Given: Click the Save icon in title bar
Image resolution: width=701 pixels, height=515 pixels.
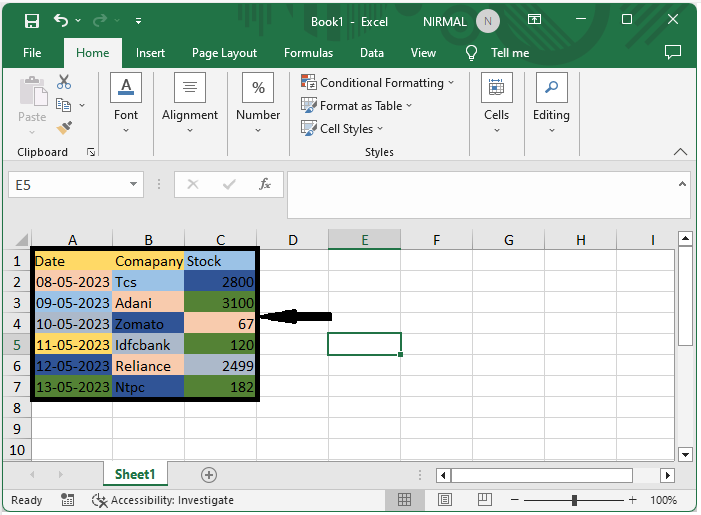Looking at the screenshot, I should coord(32,21).
